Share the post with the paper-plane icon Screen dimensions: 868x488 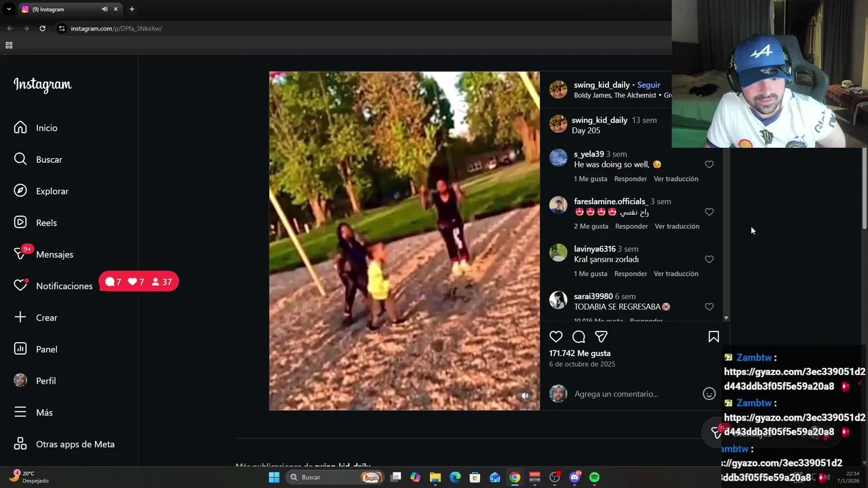[x=601, y=337]
